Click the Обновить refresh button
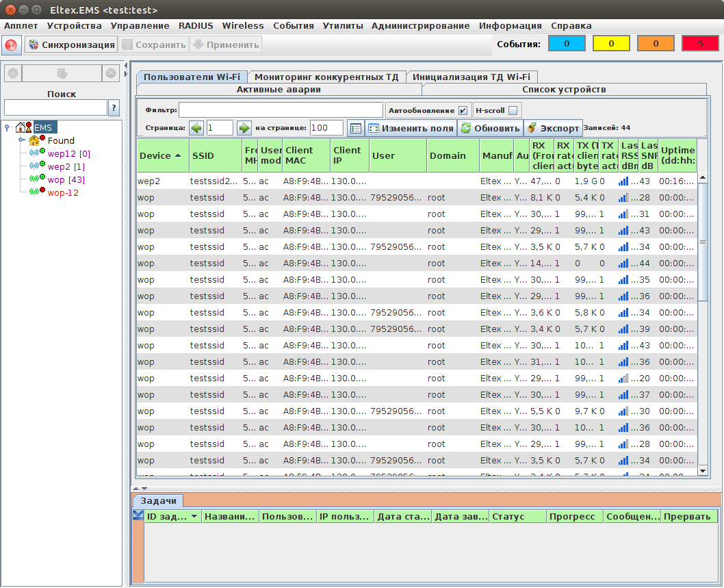 pyautogui.click(x=490, y=128)
